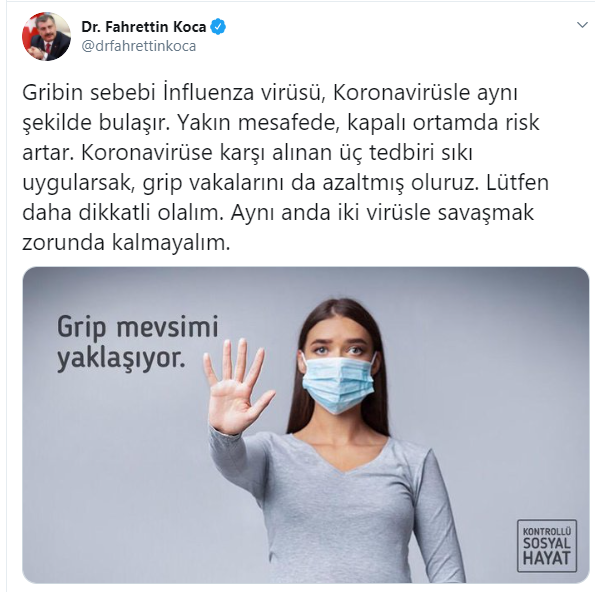Open the attached flu season image

pyautogui.click(x=306, y=425)
